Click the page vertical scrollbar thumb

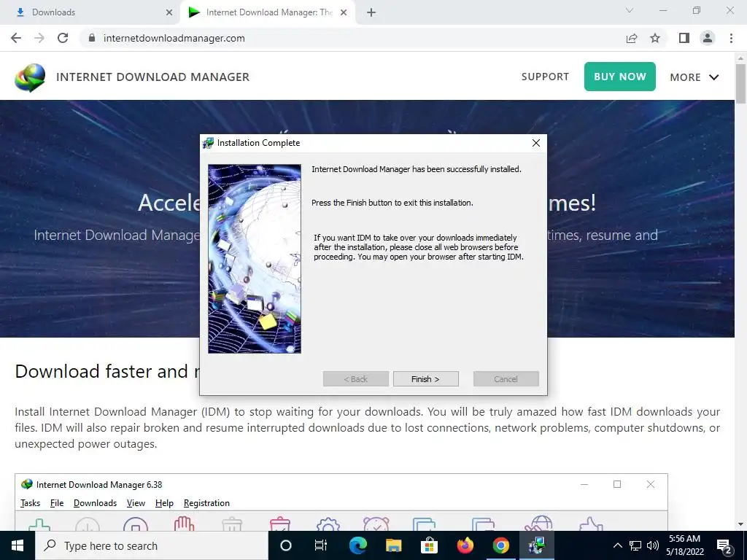[x=741, y=83]
